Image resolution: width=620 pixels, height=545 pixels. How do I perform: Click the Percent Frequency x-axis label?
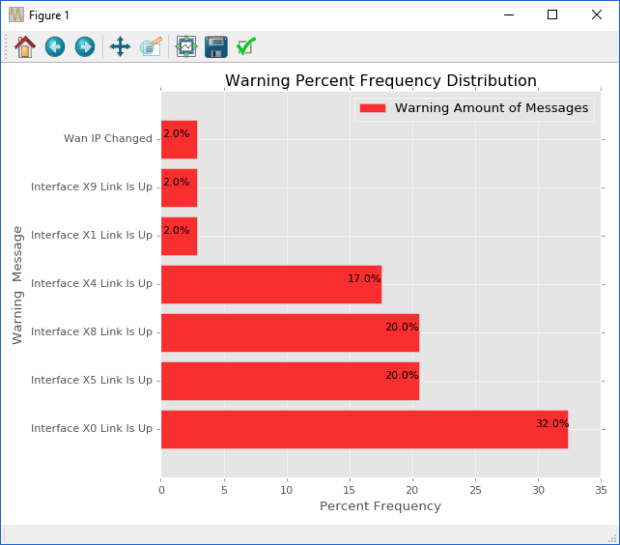coord(380,506)
